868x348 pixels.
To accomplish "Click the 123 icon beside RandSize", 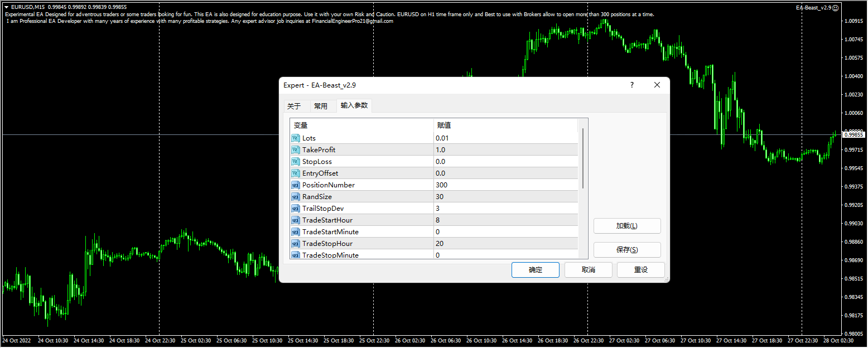I will coord(295,196).
